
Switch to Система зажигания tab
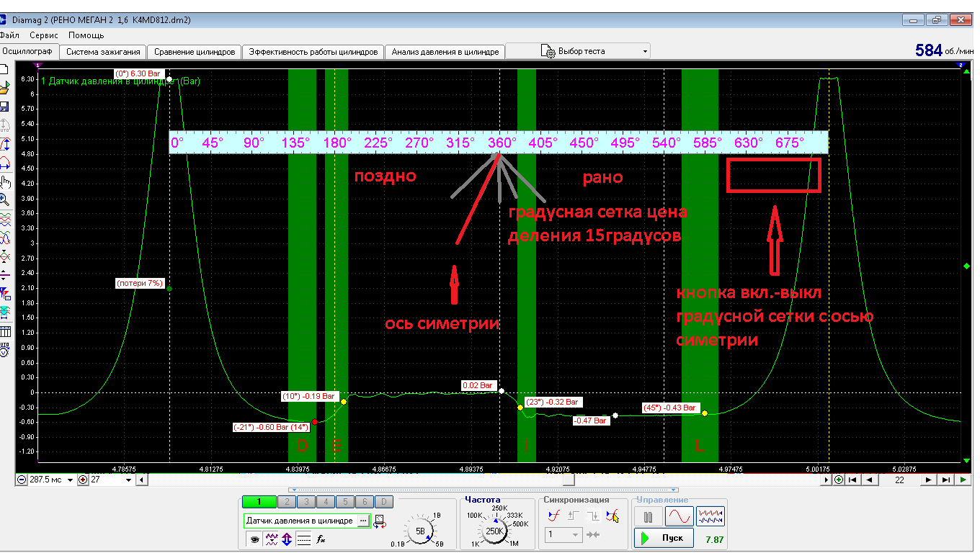[103, 52]
